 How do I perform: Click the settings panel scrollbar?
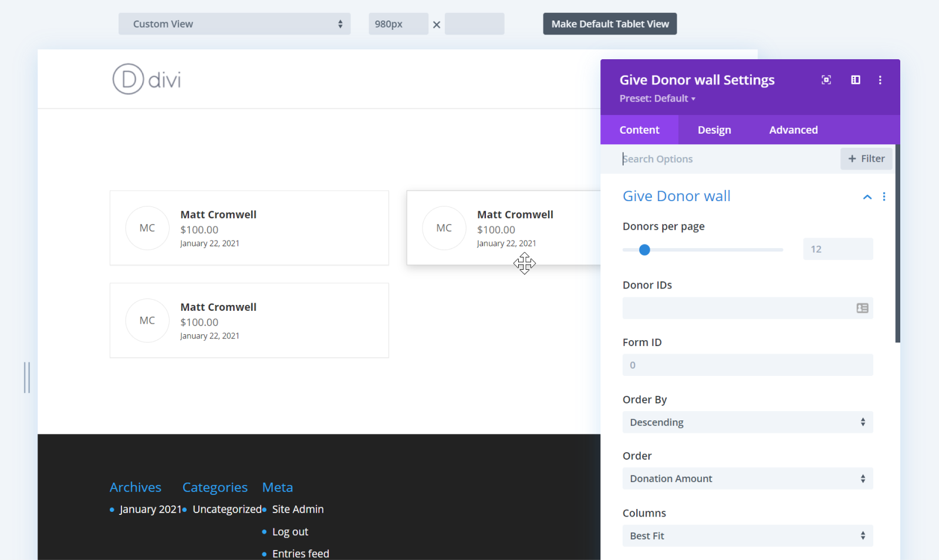(x=897, y=243)
